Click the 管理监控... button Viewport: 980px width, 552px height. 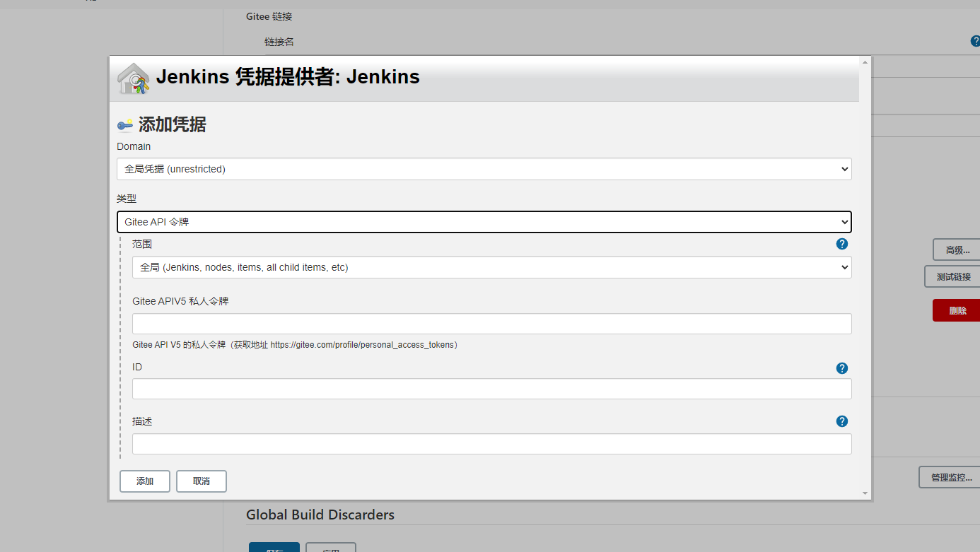point(950,477)
